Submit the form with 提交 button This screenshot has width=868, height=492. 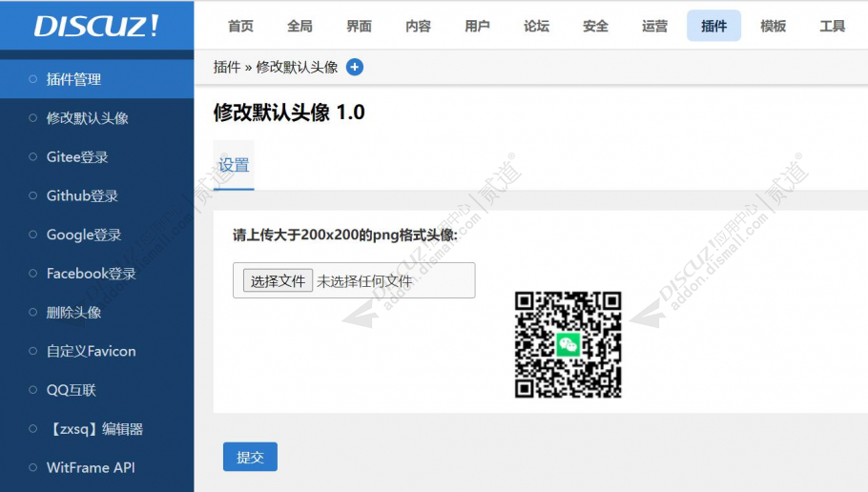(x=250, y=457)
